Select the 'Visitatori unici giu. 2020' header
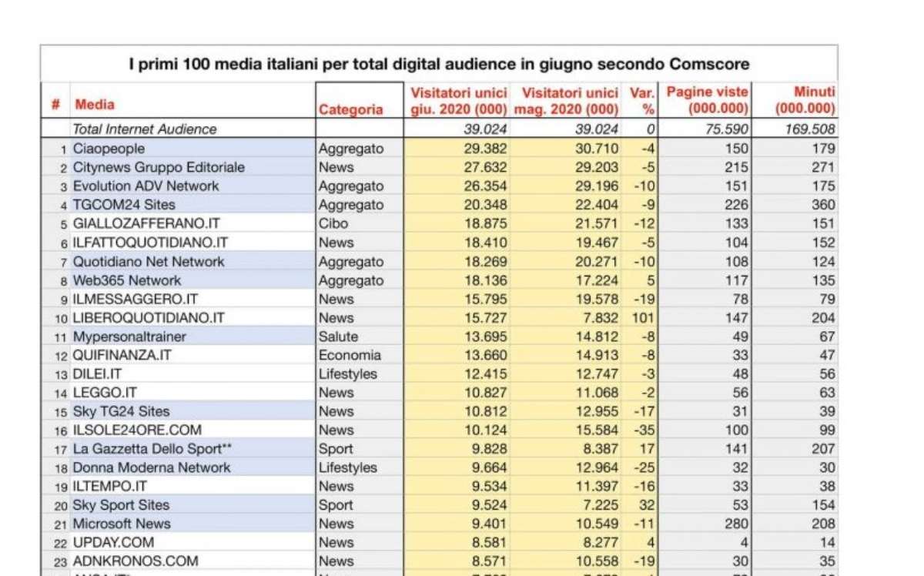 tap(457, 101)
